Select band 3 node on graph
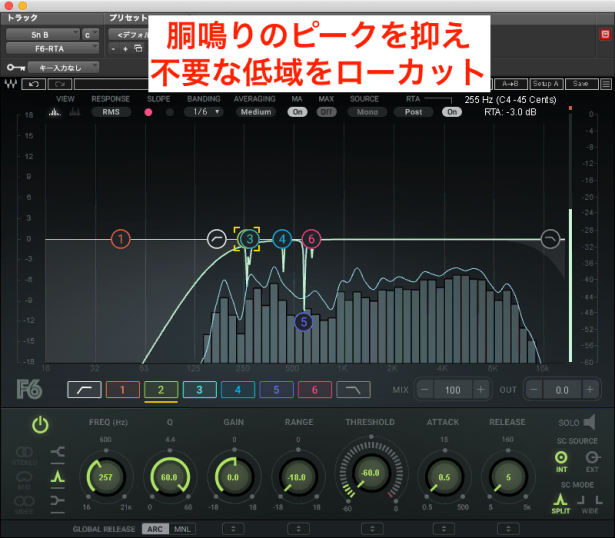The width and height of the screenshot is (615, 538). [x=249, y=239]
